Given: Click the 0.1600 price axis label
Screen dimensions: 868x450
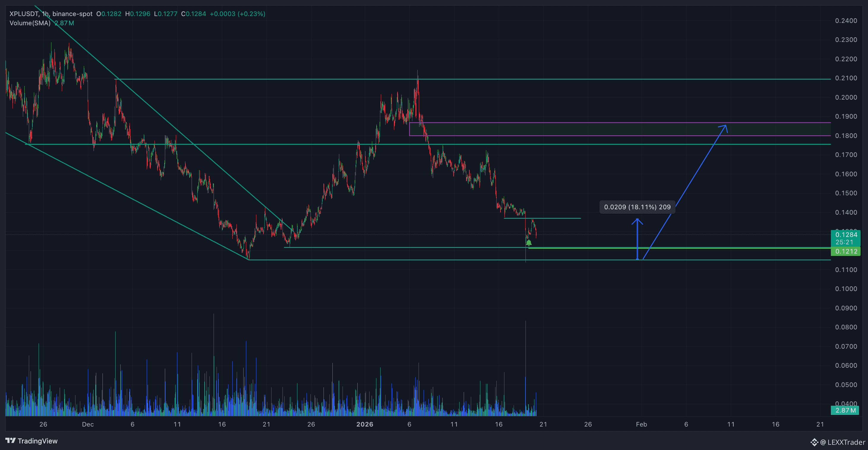Looking at the screenshot, I should point(846,174).
